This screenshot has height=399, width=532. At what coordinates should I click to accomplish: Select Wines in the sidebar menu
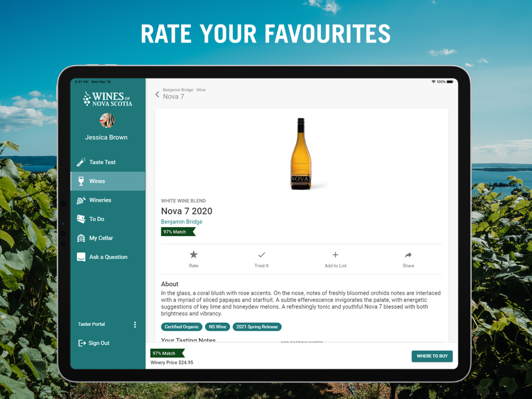coord(108,181)
